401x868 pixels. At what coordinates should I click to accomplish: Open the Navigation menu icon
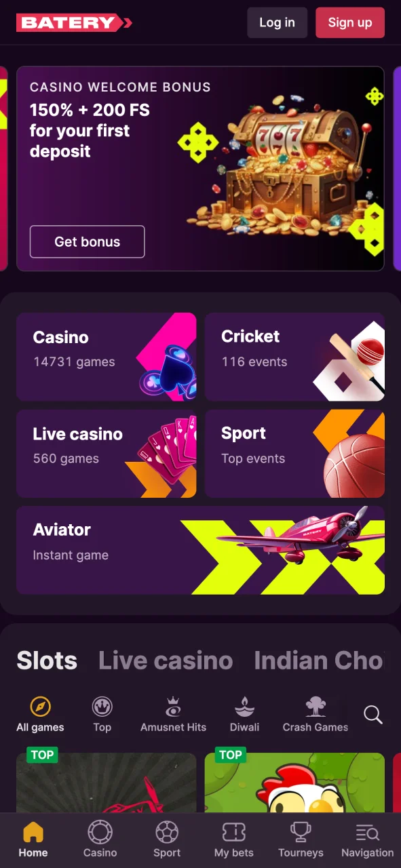(x=368, y=832)
